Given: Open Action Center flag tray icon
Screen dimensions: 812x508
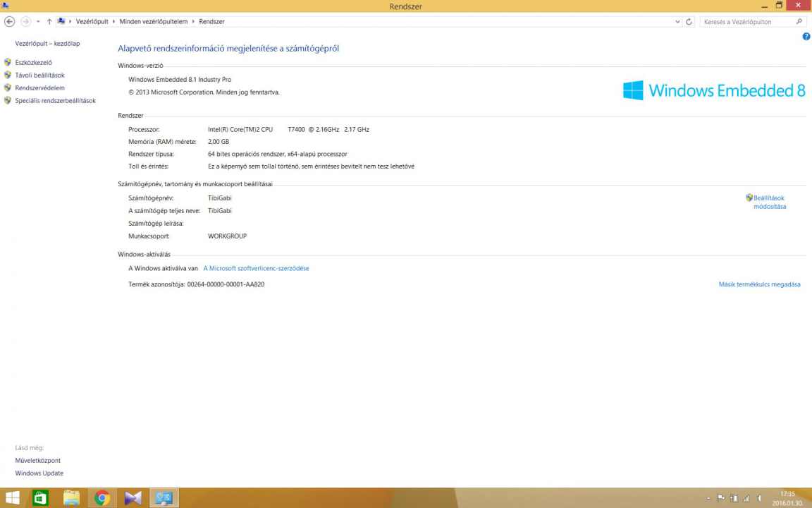Looking at the screenshot, I should pos(721,498).
